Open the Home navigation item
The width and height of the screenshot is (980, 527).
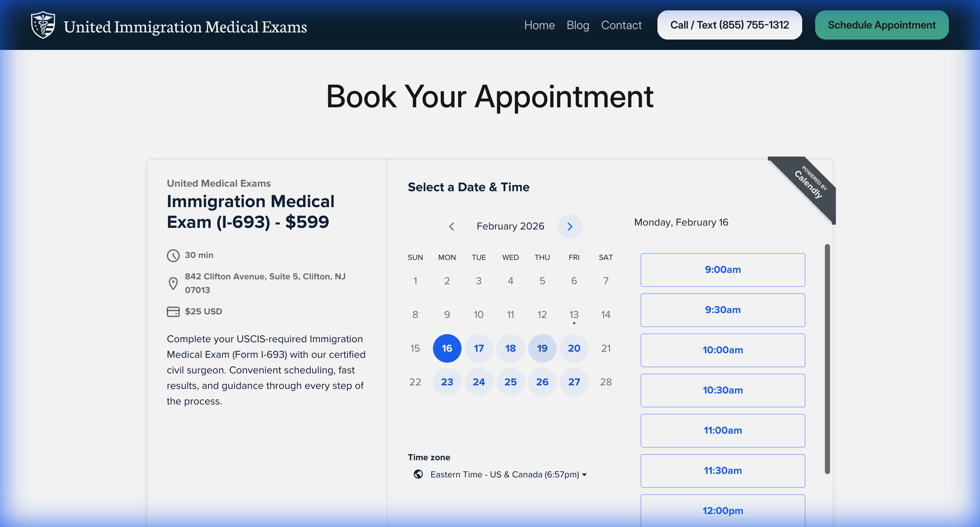click(x=539, y=25)
